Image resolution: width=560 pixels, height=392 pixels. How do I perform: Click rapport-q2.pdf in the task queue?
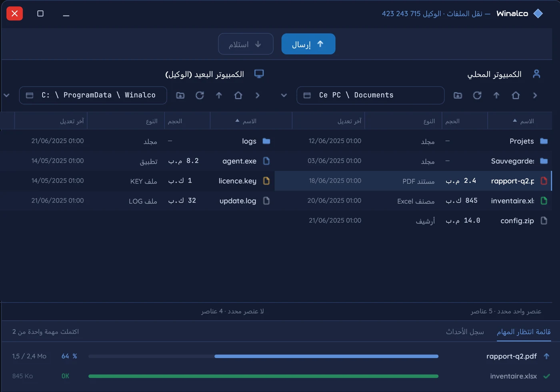coord(512,356)
